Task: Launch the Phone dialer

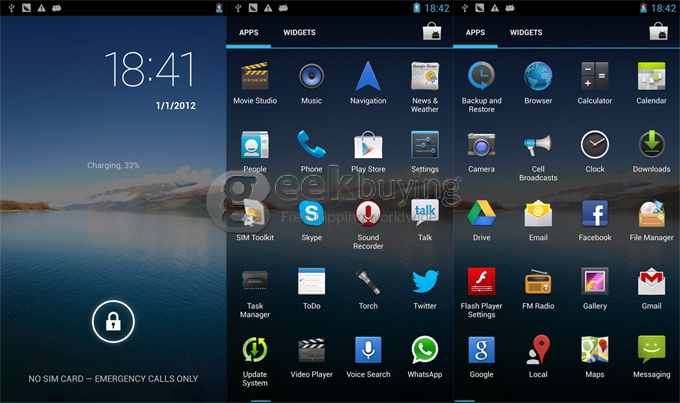Action: tap(311, 144)
